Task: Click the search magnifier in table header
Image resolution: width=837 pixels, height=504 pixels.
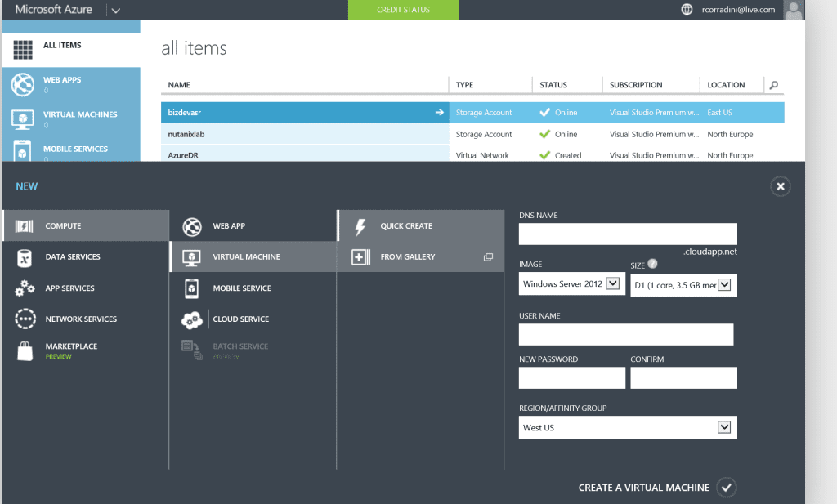Action: pos(774,85)
